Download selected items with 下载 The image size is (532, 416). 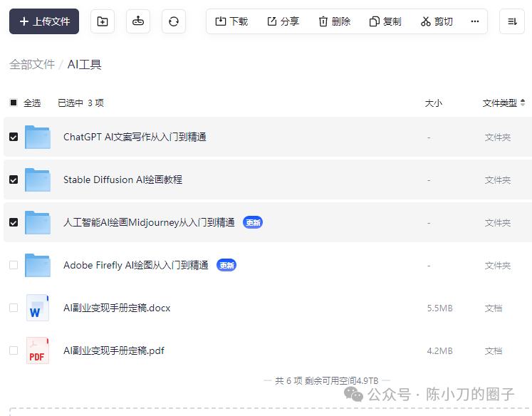click(231, 21)
